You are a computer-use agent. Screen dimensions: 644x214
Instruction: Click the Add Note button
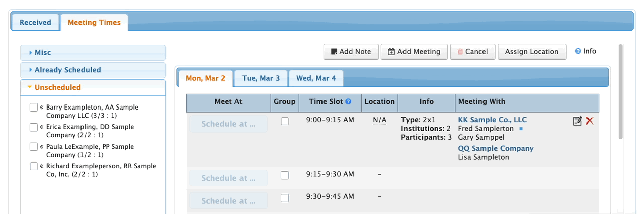point(351,52)
